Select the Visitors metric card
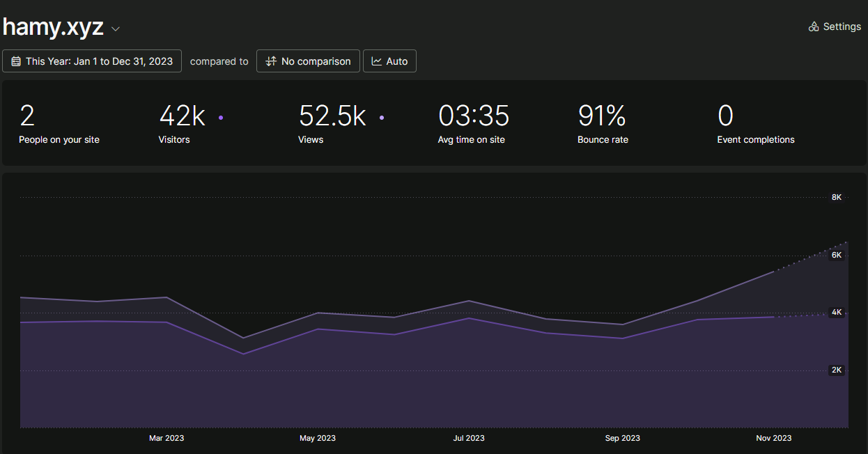The image size is (868, 454). click(x=181, y=124)
